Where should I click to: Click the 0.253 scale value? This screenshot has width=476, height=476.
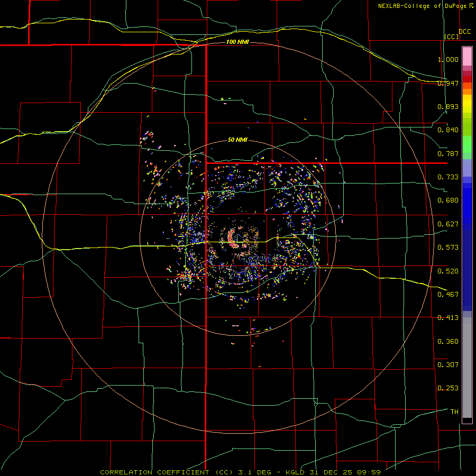[448, 388]
